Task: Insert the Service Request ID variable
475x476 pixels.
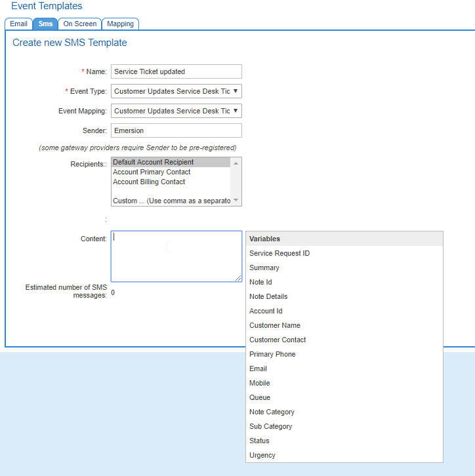Action: pos(279,253)
